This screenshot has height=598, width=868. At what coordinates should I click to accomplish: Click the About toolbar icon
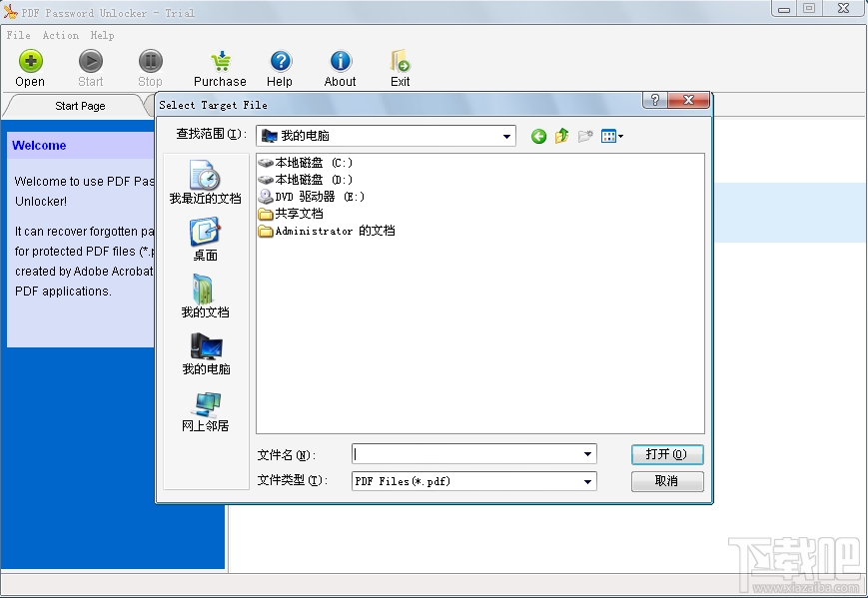(340, 66)
